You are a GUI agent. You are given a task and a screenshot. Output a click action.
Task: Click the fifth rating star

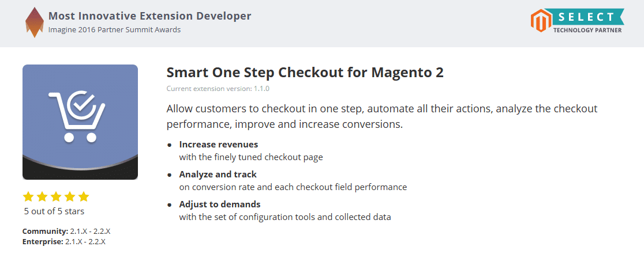pos(84,196)
